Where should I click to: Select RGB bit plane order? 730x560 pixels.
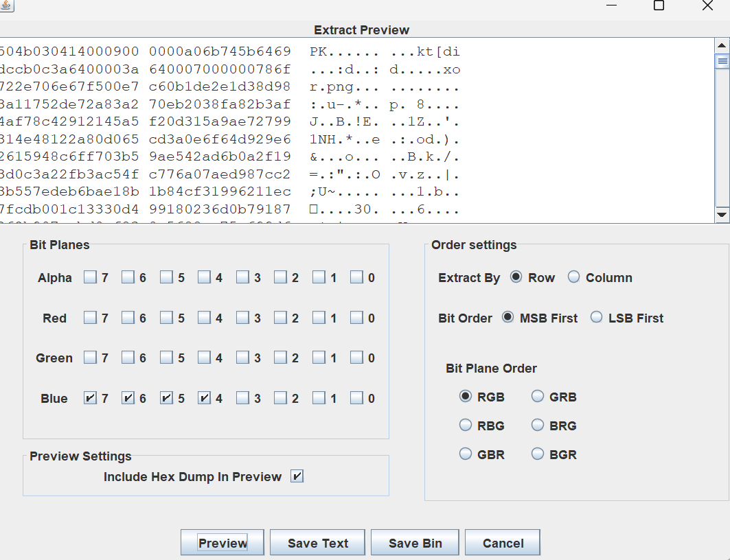pos(465,396)
